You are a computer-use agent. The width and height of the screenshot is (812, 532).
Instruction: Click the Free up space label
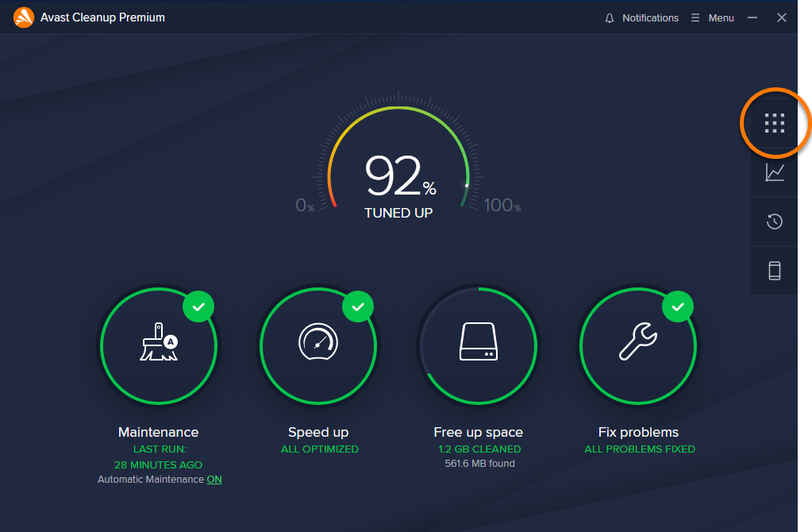(479, 432)
